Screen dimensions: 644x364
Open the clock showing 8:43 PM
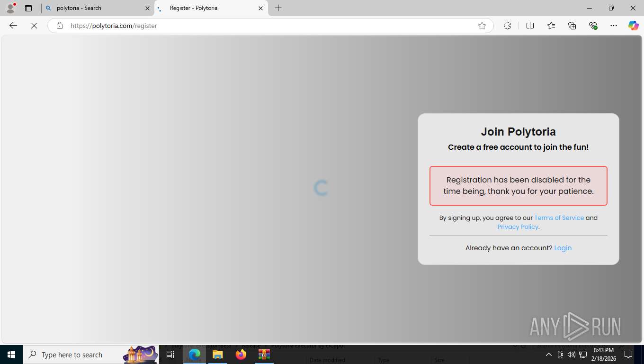603,355
